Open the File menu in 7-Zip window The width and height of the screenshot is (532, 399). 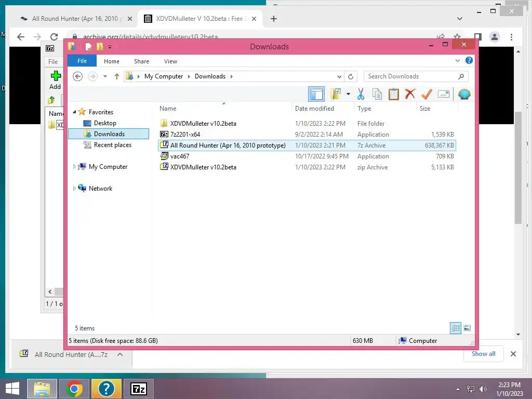coord(53,62)
